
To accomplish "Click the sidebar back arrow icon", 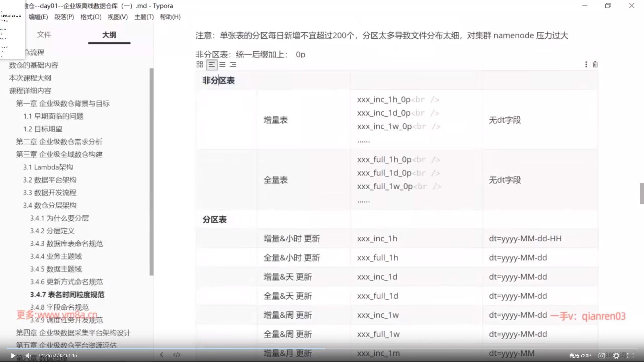I will pyautogui.click(x=162, y=355).
